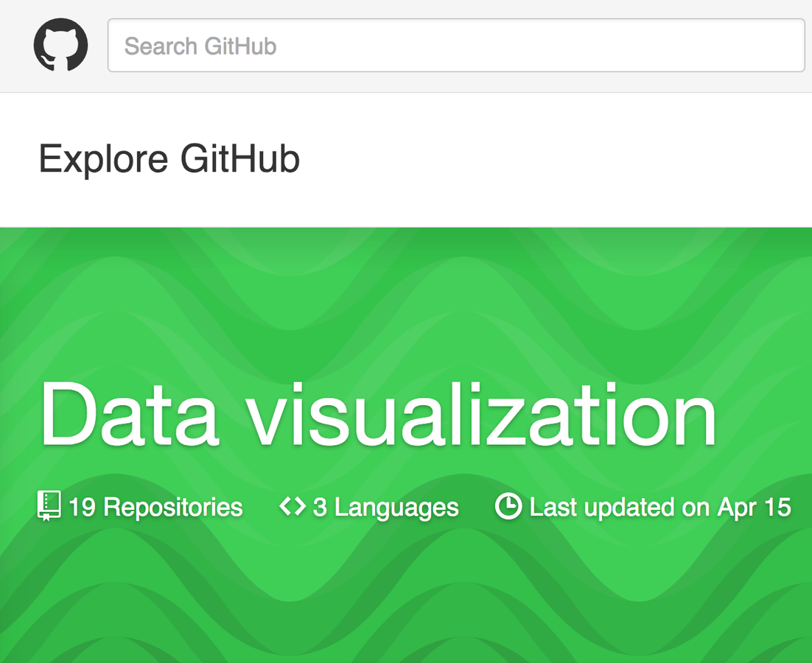The image size is (812, 663).
Task: Select the 19 Repositories text
Action: 155,507
